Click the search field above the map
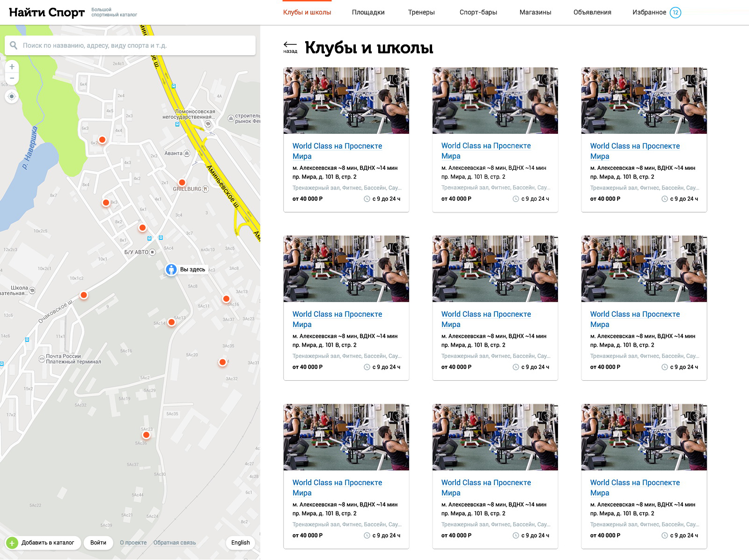Viewport: 749px width, 560px height. click(131, 45)
